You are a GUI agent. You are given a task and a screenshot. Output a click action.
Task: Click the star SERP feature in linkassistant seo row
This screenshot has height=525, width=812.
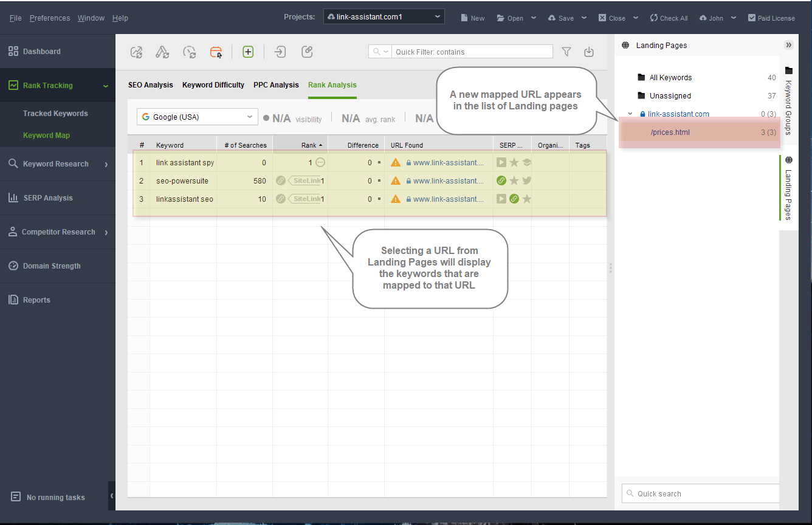click(x=527, y=199)
